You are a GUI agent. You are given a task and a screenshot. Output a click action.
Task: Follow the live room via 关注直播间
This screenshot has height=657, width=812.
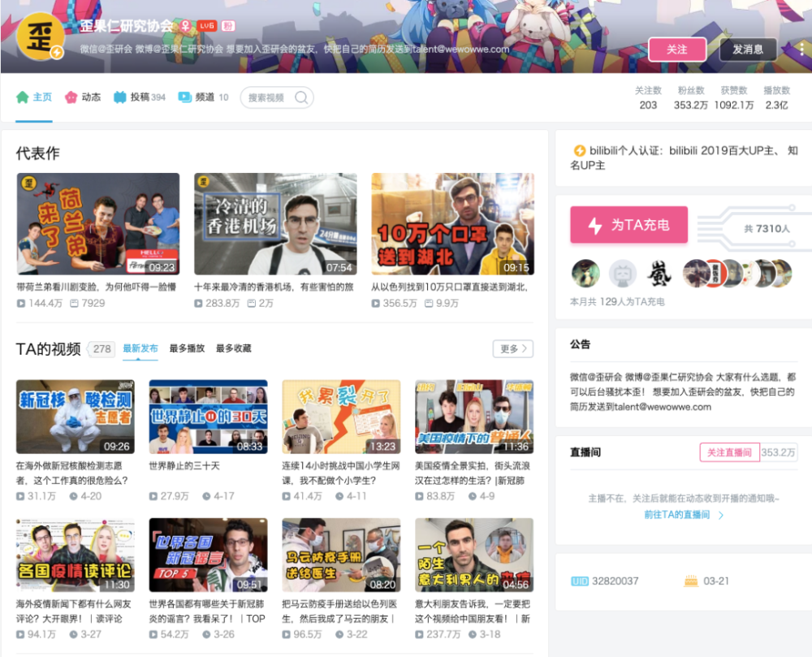tap(729, 452)
